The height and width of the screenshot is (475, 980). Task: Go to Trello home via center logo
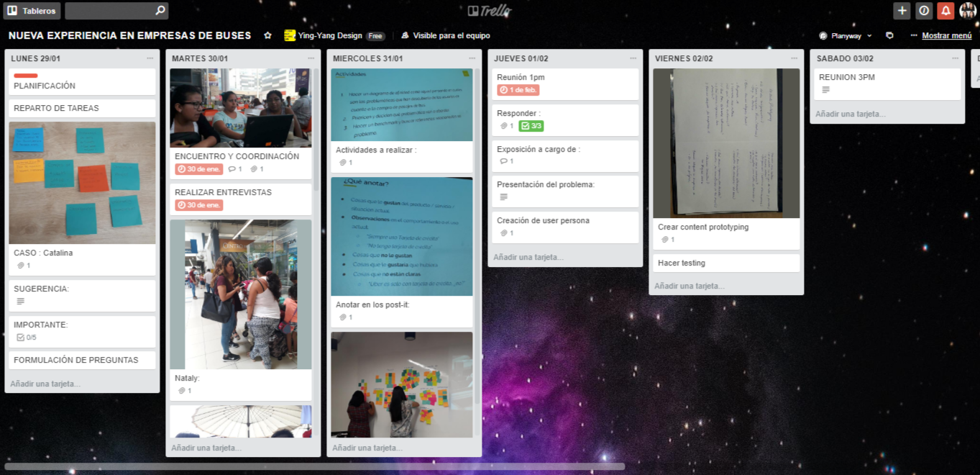490,11
